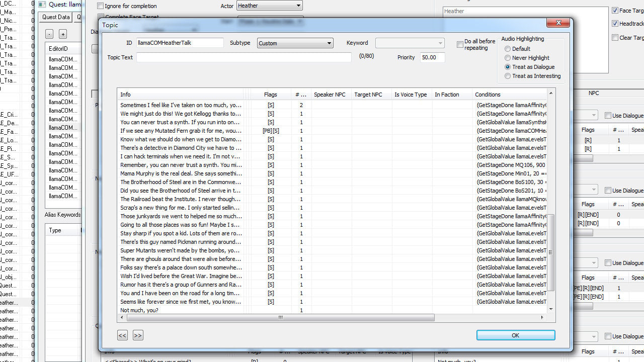The height and width of the screenshot is (362, 644).
Task: Select row 'Sometimes I feel like I've taken on too much'
Action: (x=332, y=105)
